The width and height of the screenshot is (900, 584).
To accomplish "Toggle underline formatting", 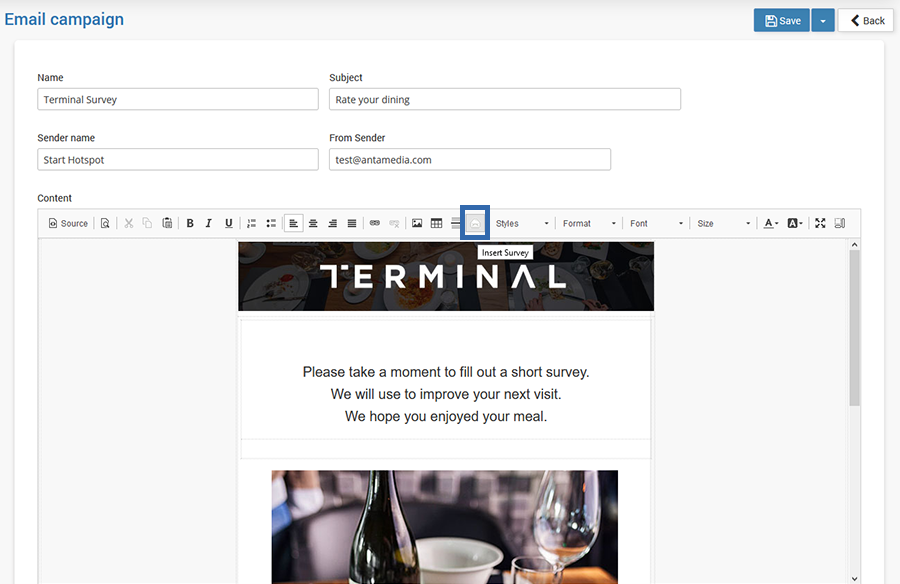I will coord(228,223).
